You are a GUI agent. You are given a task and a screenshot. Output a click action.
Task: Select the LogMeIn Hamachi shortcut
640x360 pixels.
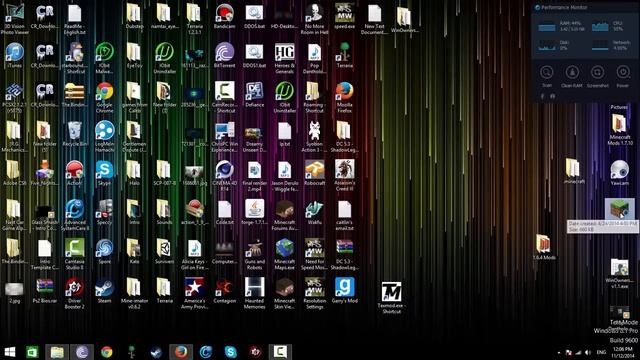tap(104, 137)
